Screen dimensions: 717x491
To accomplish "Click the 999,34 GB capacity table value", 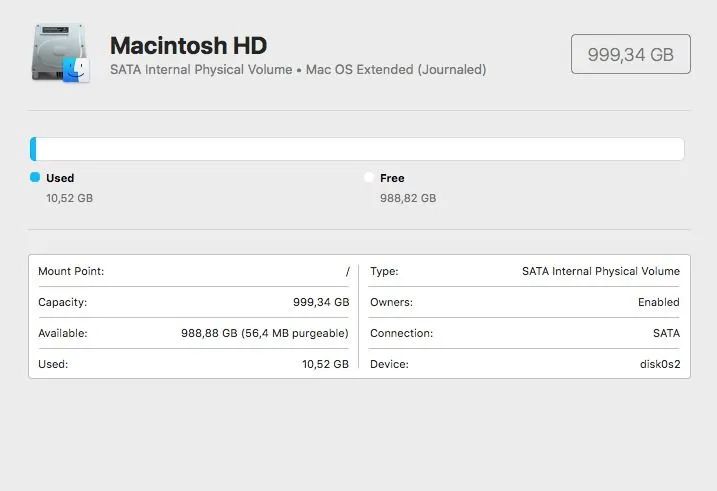I will click(x=321, y=302).
